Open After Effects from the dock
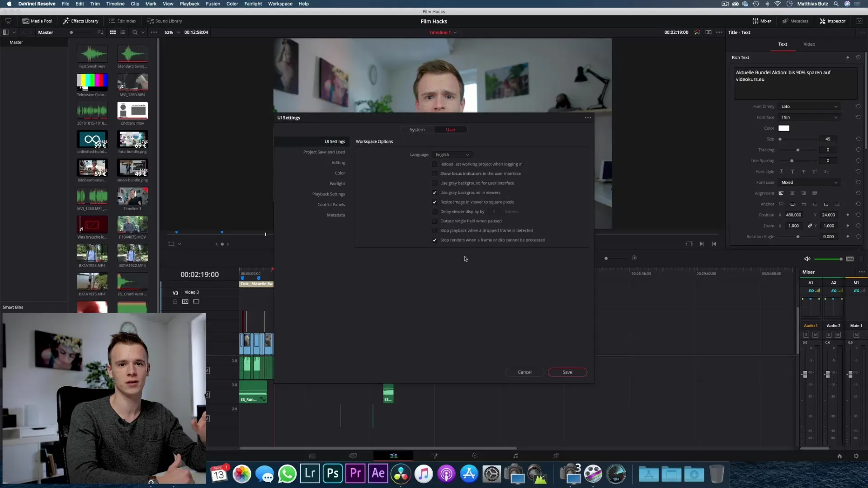The width and height of the screenshot is (868, 488). 378,474
